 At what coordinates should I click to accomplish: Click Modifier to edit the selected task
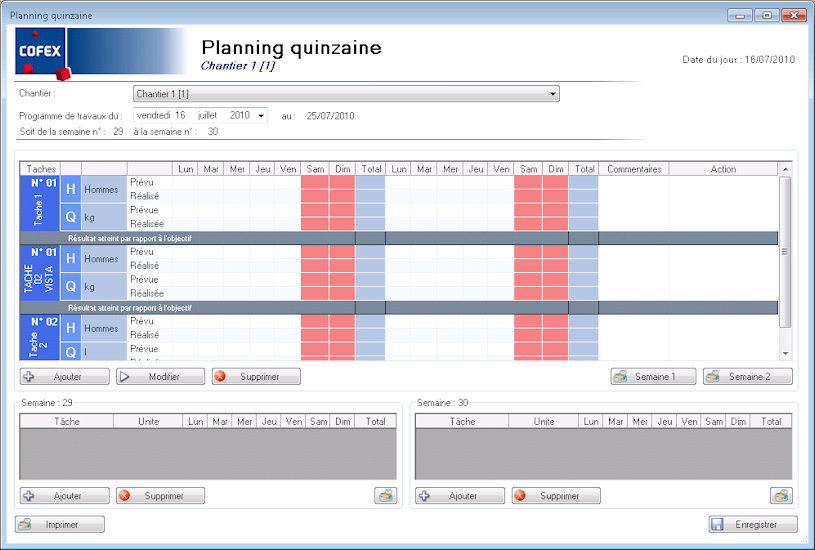pyautogui.click(x=161, y=377)
